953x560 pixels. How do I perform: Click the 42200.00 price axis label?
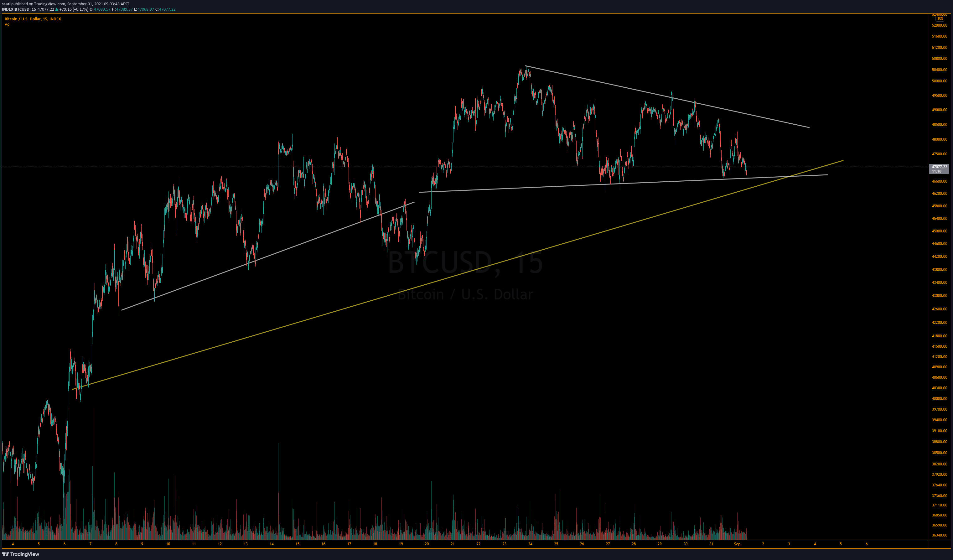pyautogui.click(x=940, y=323)
